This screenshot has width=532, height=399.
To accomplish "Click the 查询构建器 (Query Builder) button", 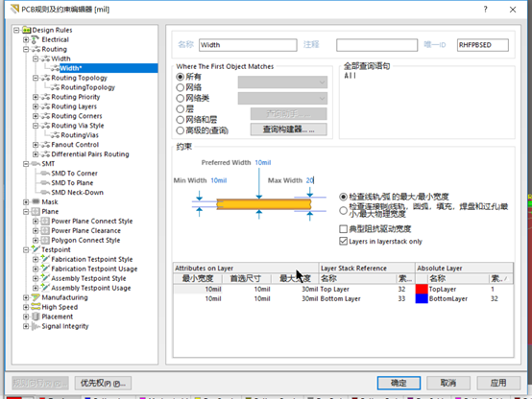I will (x=289, y=129).
